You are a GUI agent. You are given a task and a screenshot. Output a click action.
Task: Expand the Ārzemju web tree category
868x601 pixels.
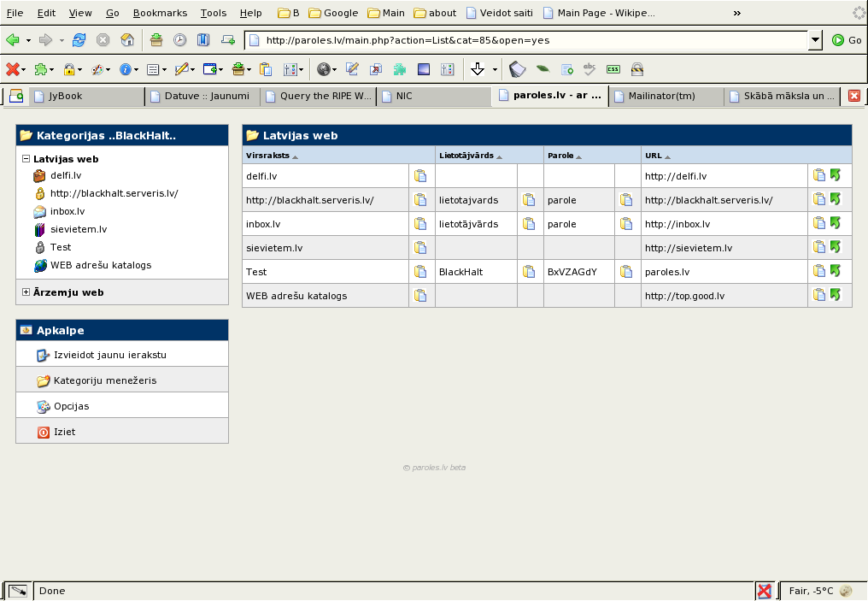click(26, 292)
